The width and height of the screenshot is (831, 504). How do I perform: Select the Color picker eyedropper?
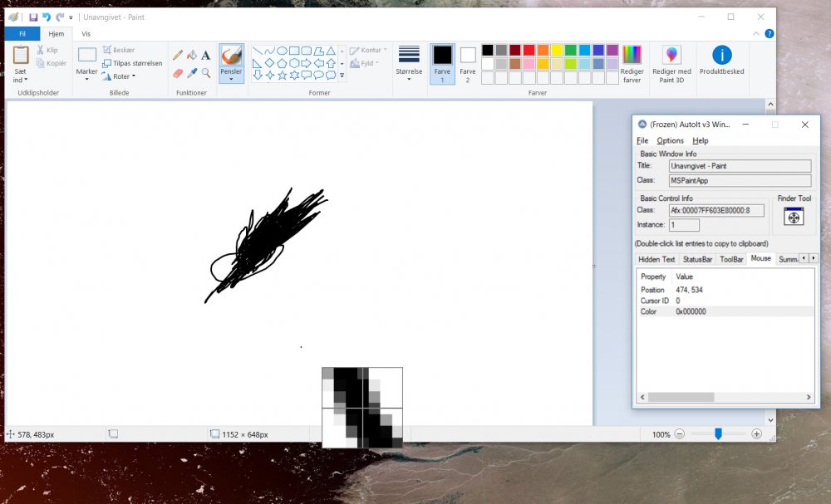click(x=191, y=73)
